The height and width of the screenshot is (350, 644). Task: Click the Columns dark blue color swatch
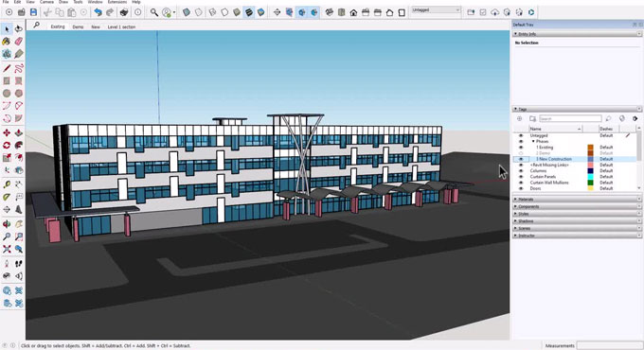[x=590, y=170]
